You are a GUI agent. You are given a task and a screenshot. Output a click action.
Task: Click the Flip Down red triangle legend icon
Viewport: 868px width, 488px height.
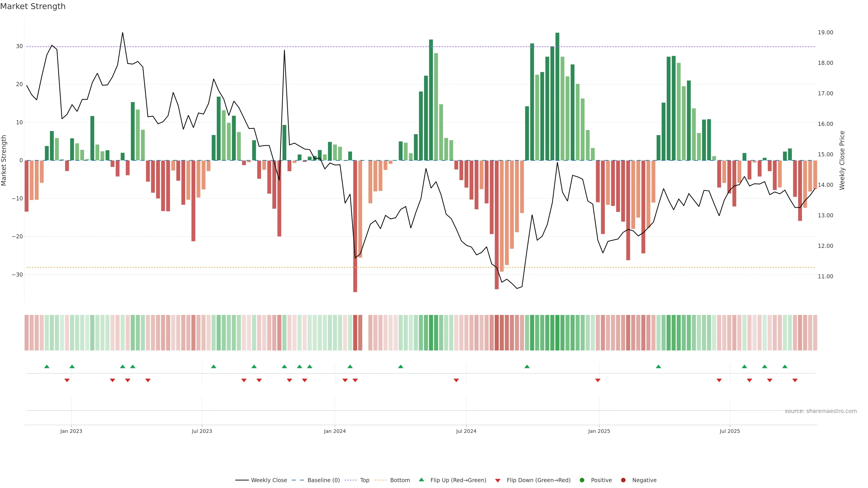(498, 480)
